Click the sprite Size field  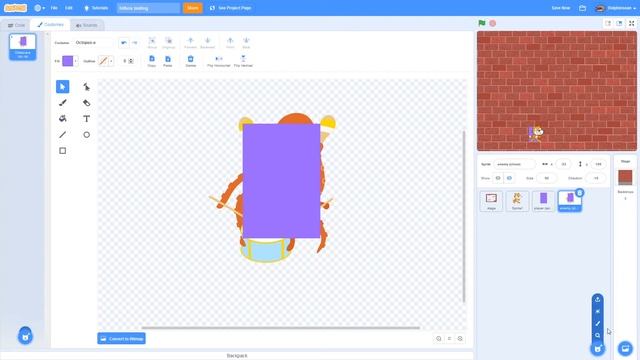(x=547, y=178)
